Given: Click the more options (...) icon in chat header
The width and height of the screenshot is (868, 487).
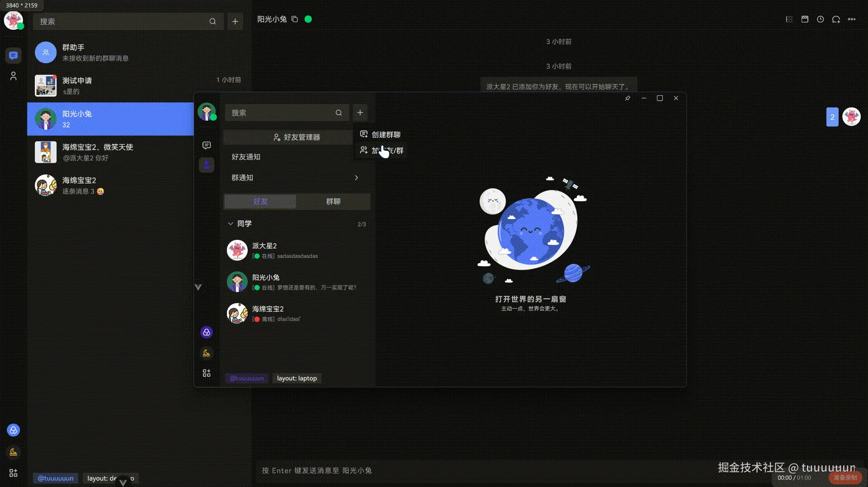Looking at the screenshot, I should click(x=853, y=19).
